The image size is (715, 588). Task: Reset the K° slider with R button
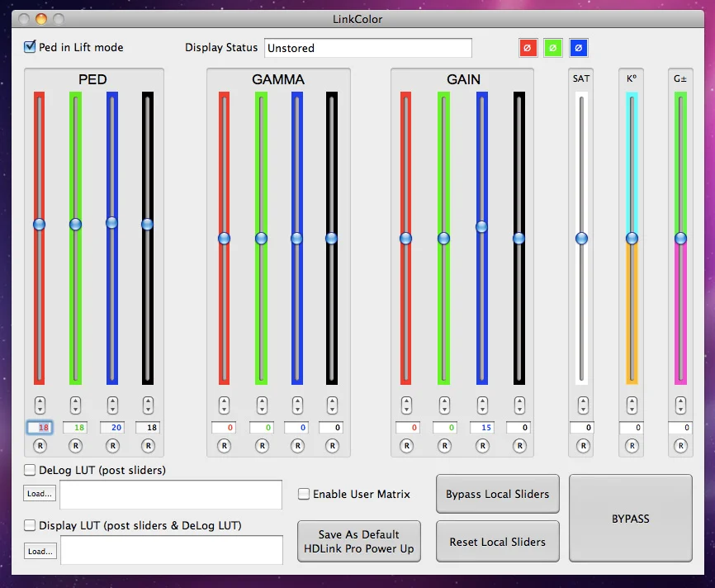click(x=632, y=446)
